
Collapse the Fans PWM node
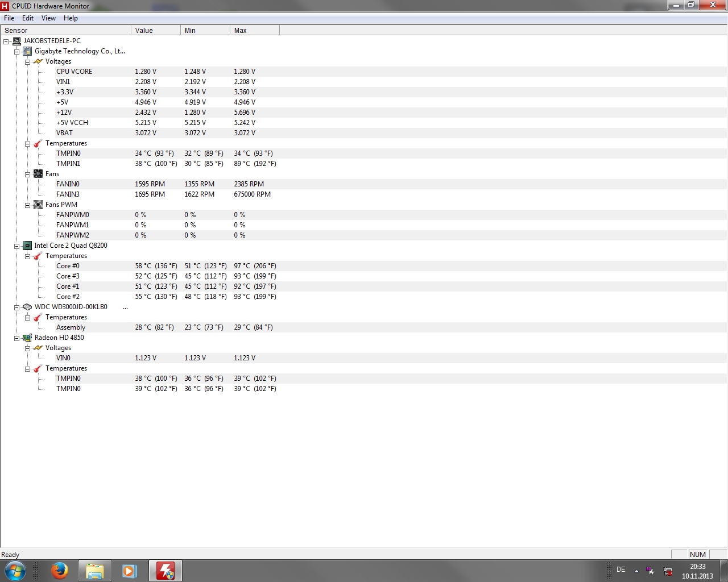tap(27, 205)
